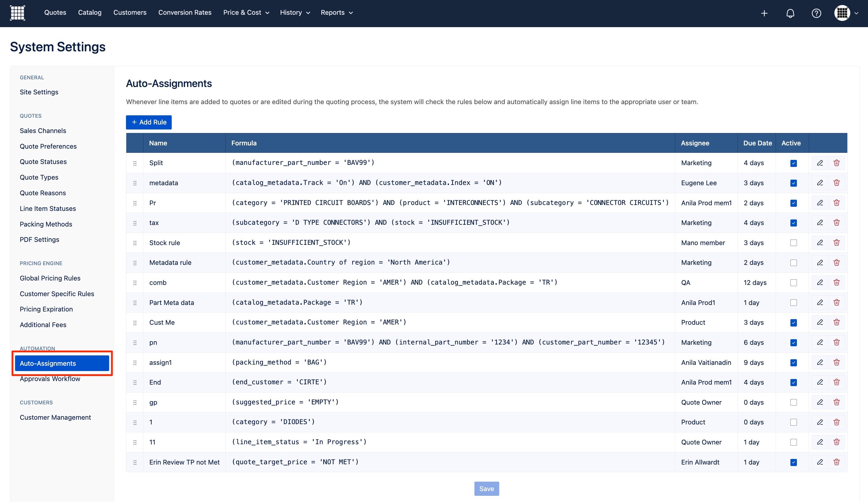The width and height of the screenshot is (868, 502).
Task: Open PDF Settings in the sidebar
Action: pyautogui.click(x=39, y=239)
